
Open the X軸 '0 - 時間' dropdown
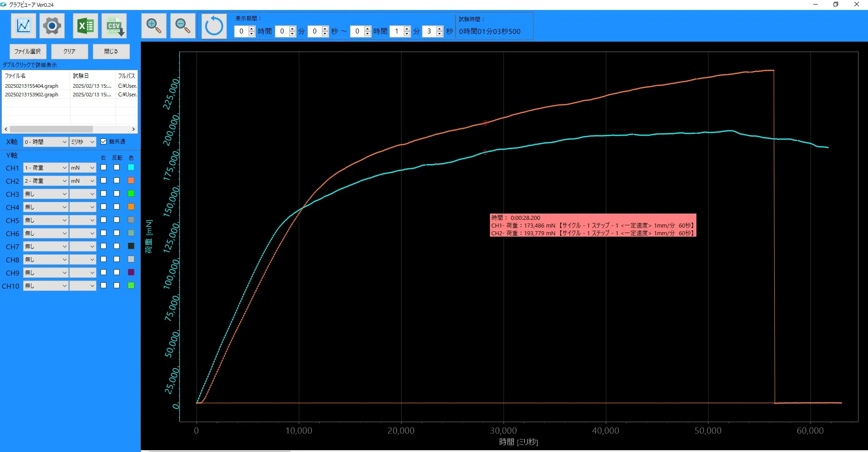click(45, 142)
